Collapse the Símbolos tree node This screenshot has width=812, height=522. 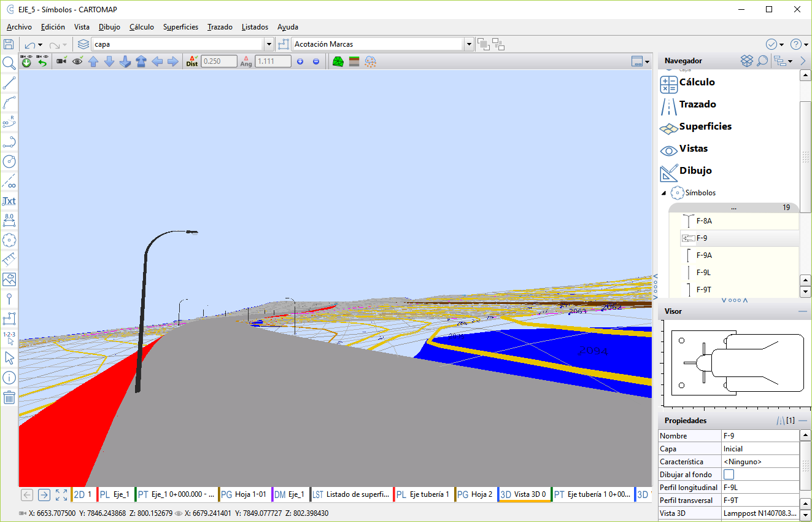pos(663,193)
